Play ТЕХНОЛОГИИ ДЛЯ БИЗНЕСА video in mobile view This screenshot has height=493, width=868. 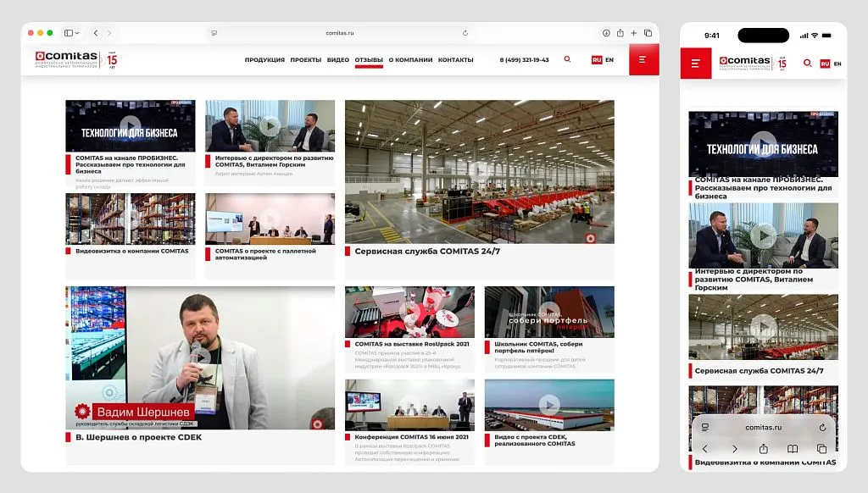(x=763, y=144)
